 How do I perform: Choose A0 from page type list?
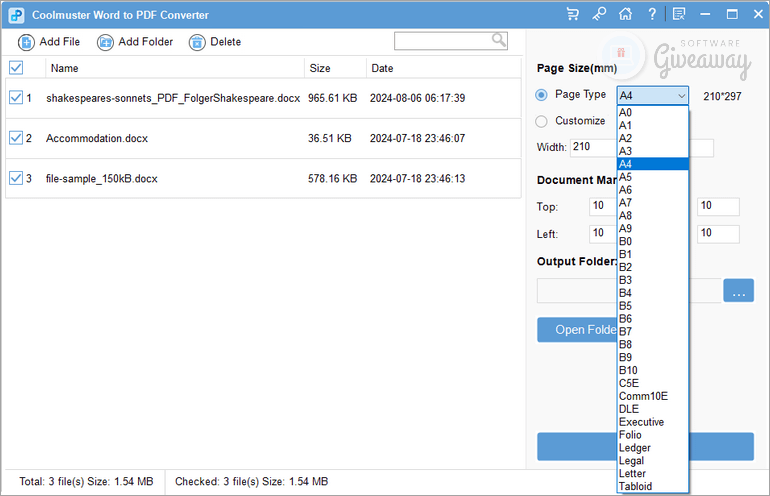coord(653,112)
